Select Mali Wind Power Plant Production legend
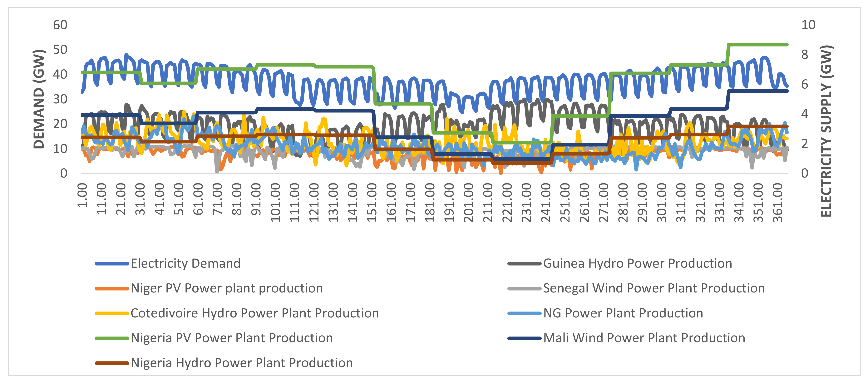This screenshot has width=868, height=382. pyautogui.click(x=644, y=338)
